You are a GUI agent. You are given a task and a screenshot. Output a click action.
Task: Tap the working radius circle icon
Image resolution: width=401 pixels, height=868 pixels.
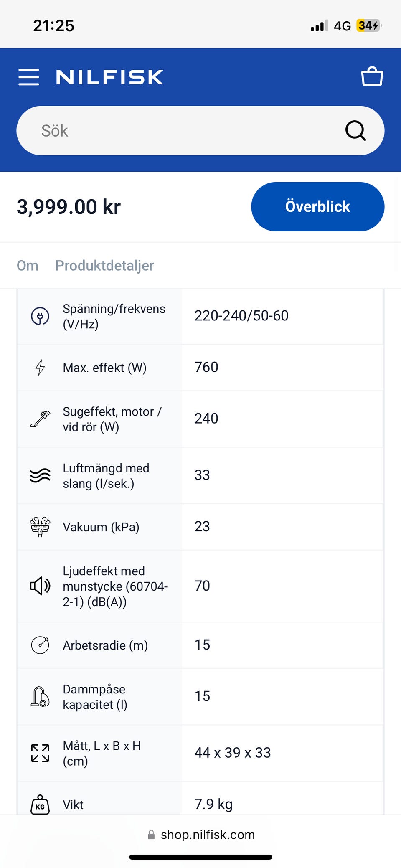(40, 645)
